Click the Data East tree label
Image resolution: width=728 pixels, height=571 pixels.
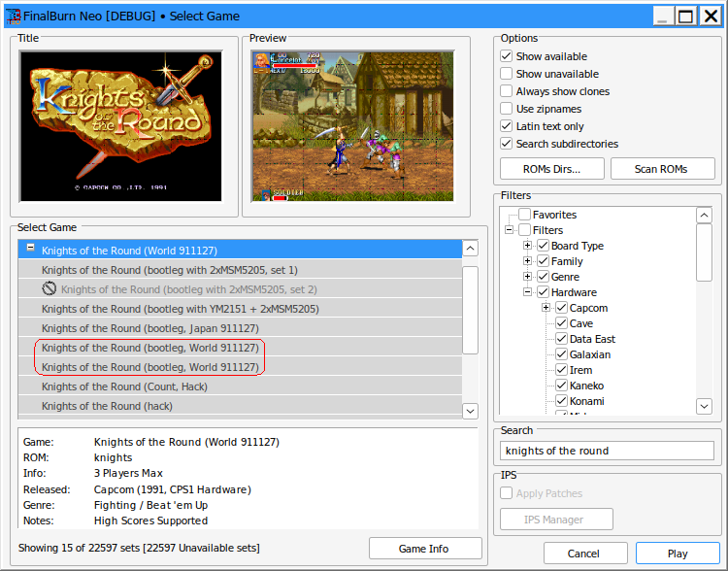(x=592, y=339)
